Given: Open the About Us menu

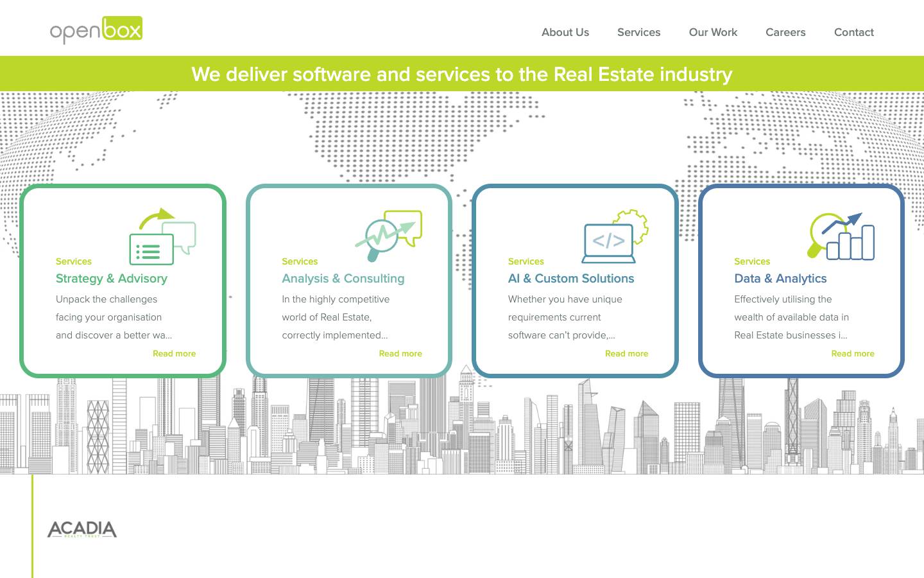Looking at the screenshot, I should [565, 32].
